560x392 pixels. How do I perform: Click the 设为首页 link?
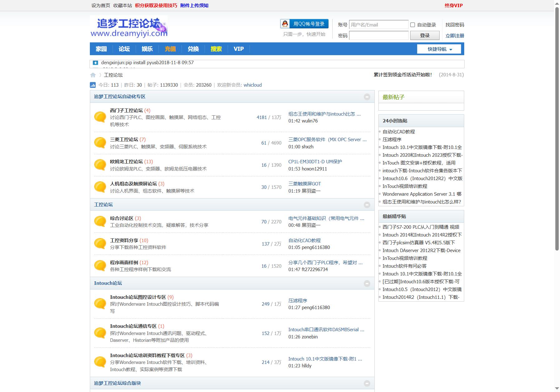[101, 5]
